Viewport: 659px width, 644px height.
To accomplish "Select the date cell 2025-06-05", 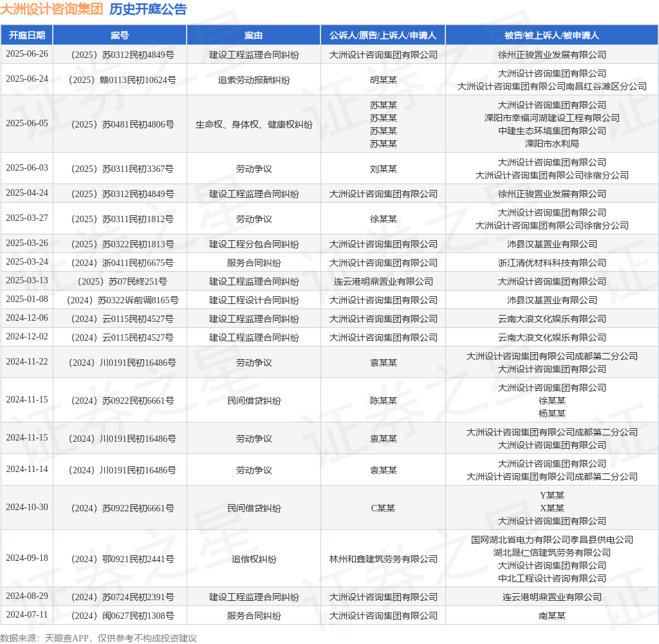I will [x=27, y=123].
